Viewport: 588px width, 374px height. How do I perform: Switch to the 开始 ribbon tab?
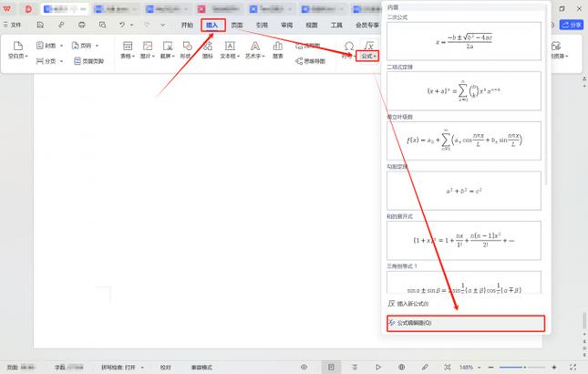(187, 26)
